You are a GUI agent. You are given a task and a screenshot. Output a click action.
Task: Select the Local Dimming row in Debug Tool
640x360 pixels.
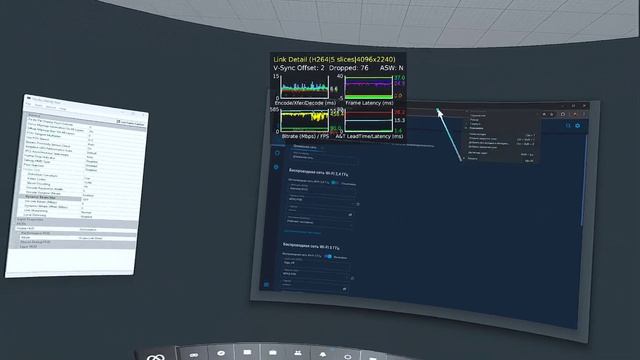coord(78,216)
